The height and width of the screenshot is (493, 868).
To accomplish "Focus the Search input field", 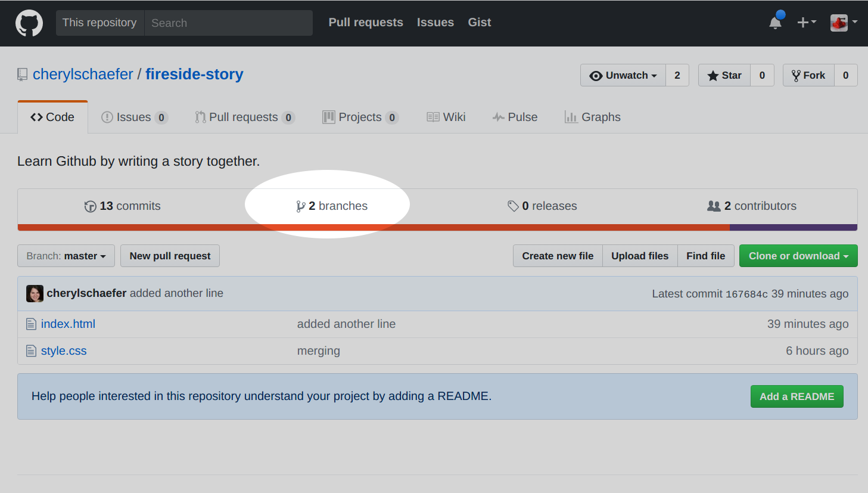I will point(229,23).
